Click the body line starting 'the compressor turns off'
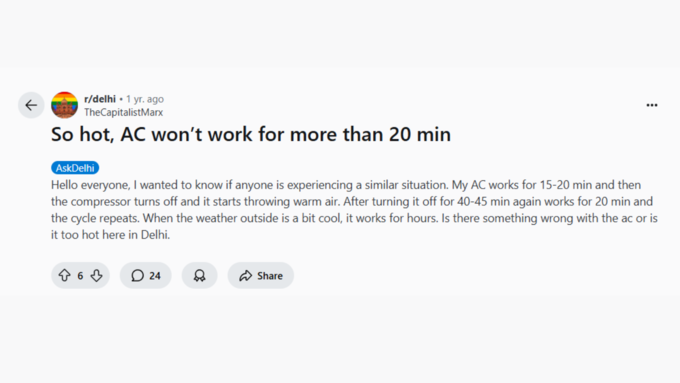Screen dimensions: 680x383 click(x=352, y=202)
